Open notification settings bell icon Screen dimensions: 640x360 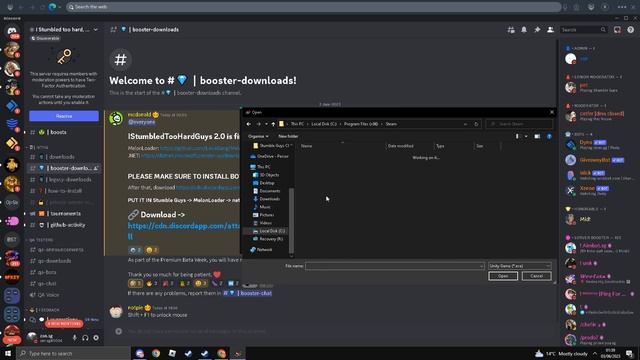point(524,30)
